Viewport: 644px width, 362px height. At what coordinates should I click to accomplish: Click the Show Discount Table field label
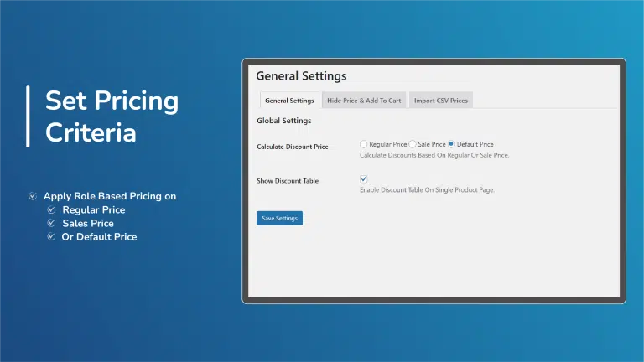pyautogui.click(x=287, y=181)
